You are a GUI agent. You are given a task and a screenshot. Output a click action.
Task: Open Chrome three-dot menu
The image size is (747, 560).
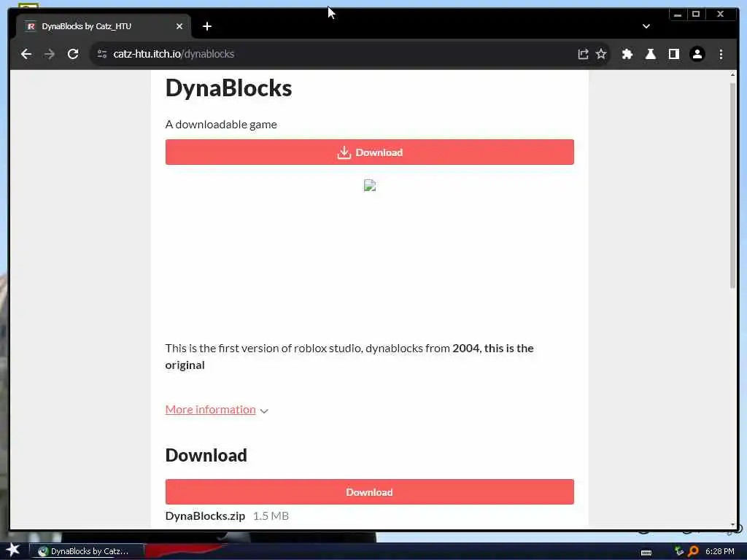(721, 54)
